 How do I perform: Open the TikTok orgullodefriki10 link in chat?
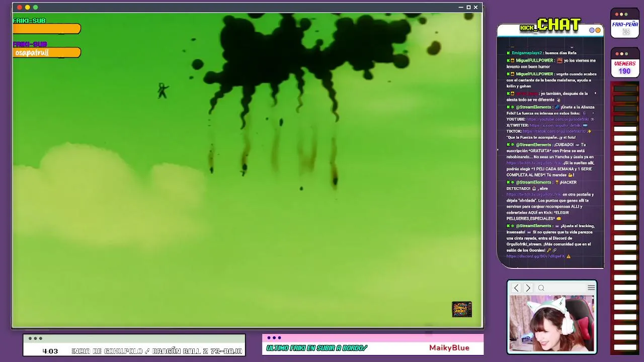coord(554,131)
